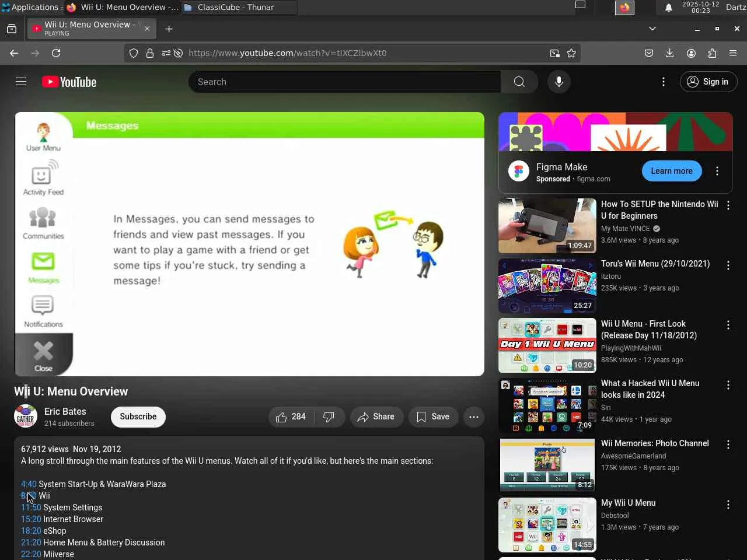Open recent browsing tab-list icon
The width and height of the screenshot is (747, 560).
(12, 29)
